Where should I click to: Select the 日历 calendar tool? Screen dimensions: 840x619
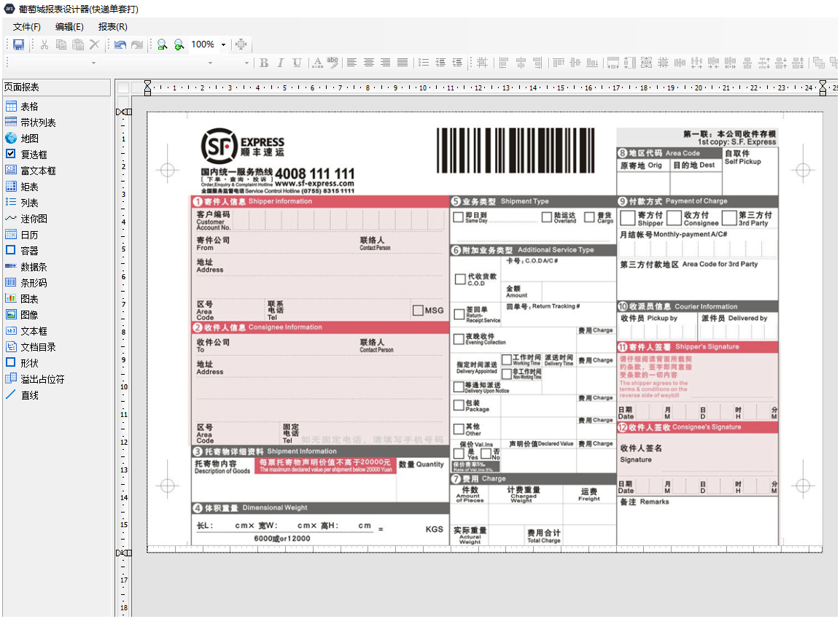(x=22, y=235)
